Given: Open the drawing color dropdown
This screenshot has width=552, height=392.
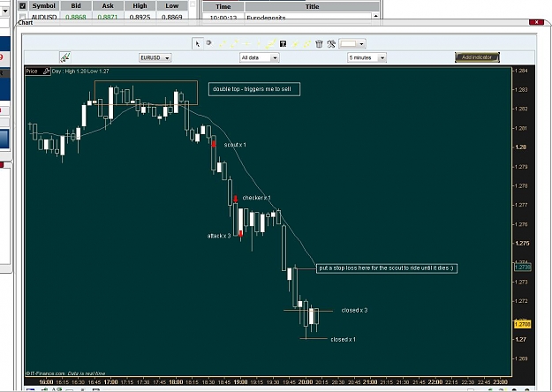Looking at the screenshot, I should tap(352, 43).
